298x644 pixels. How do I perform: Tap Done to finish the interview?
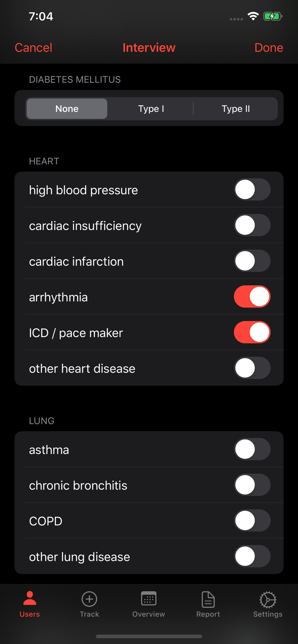click(269, 48)
